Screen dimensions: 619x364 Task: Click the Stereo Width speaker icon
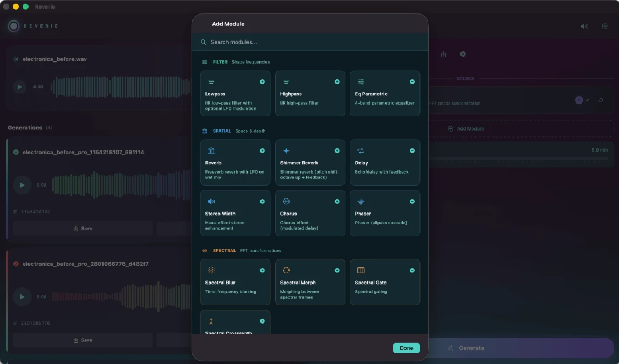tap(211, 201)
